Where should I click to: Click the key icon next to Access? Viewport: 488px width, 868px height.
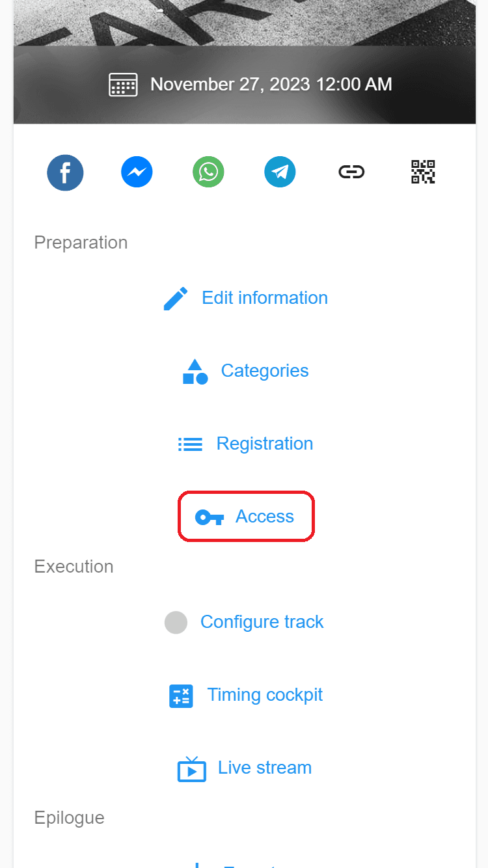click(210, 517)
